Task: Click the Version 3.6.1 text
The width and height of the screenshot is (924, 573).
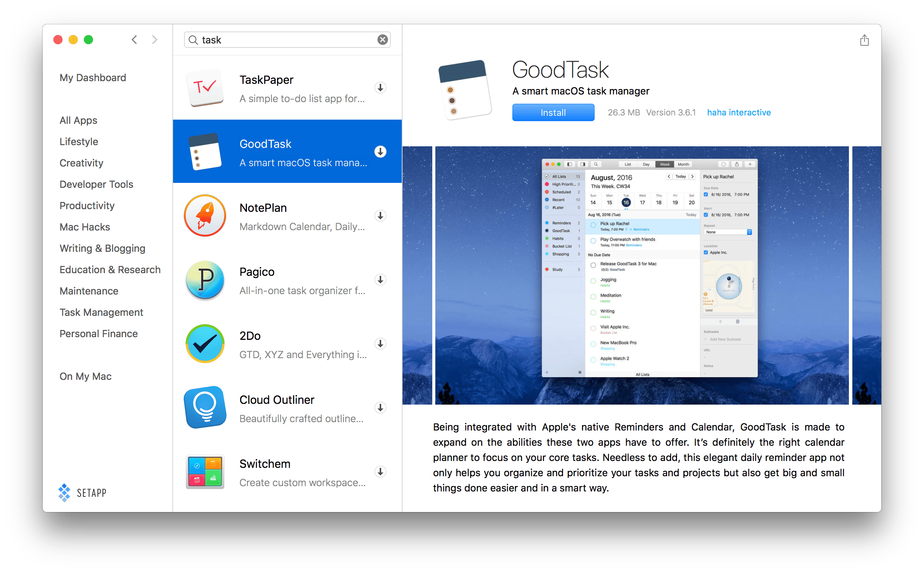Action: coord(671,112)
